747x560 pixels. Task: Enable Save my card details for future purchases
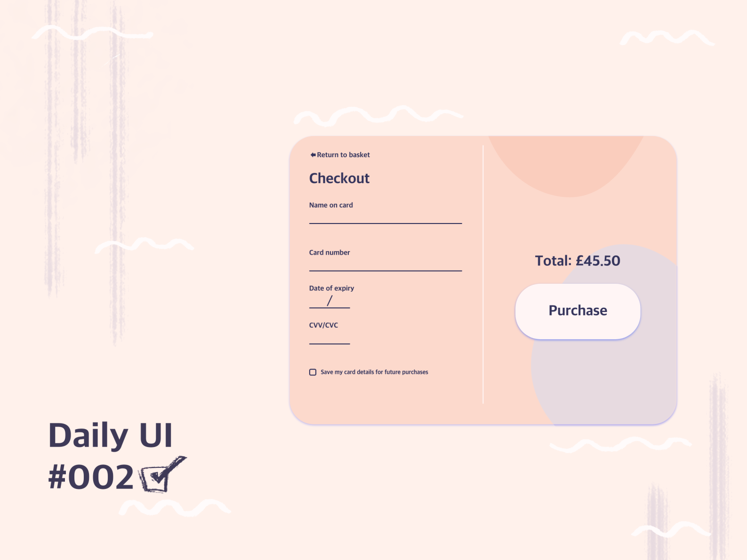[313, 372]
